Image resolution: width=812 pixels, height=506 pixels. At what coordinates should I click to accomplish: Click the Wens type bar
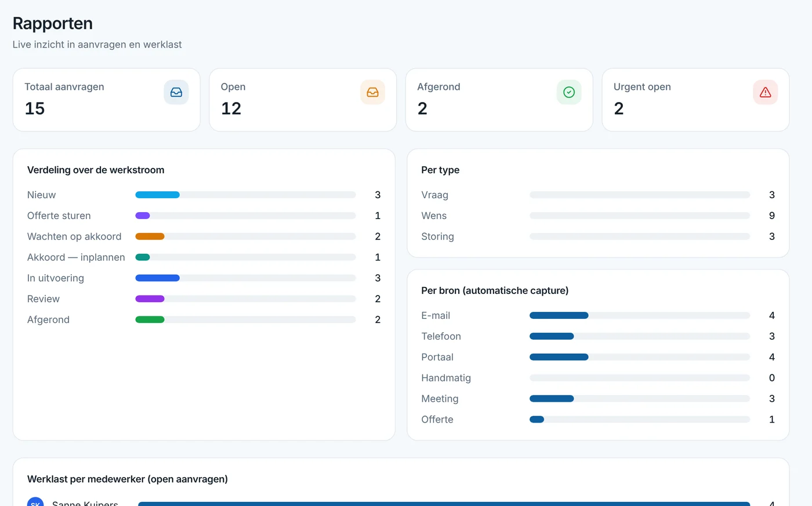pos(640,216)
